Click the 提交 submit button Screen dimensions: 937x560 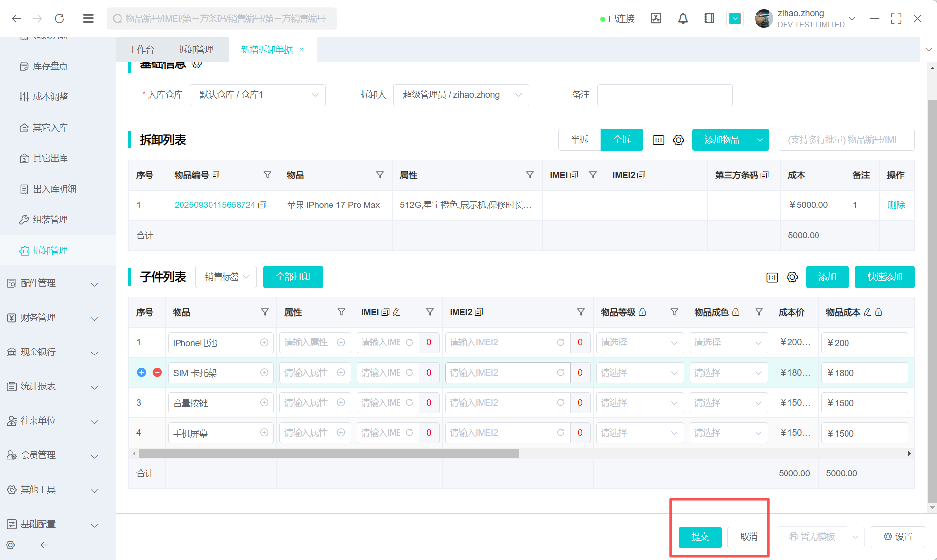point(699,537)
